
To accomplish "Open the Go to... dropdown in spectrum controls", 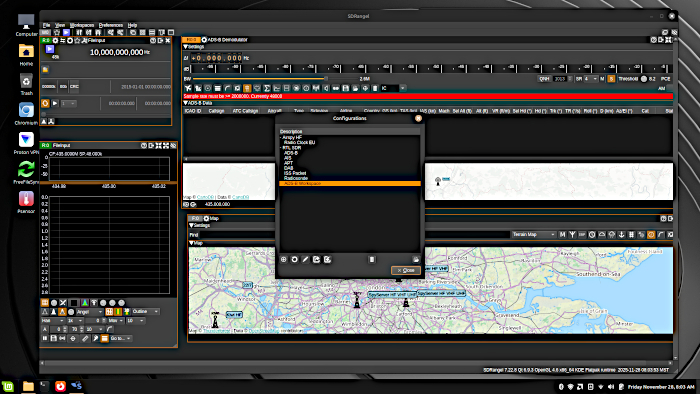I will point(121,338).
